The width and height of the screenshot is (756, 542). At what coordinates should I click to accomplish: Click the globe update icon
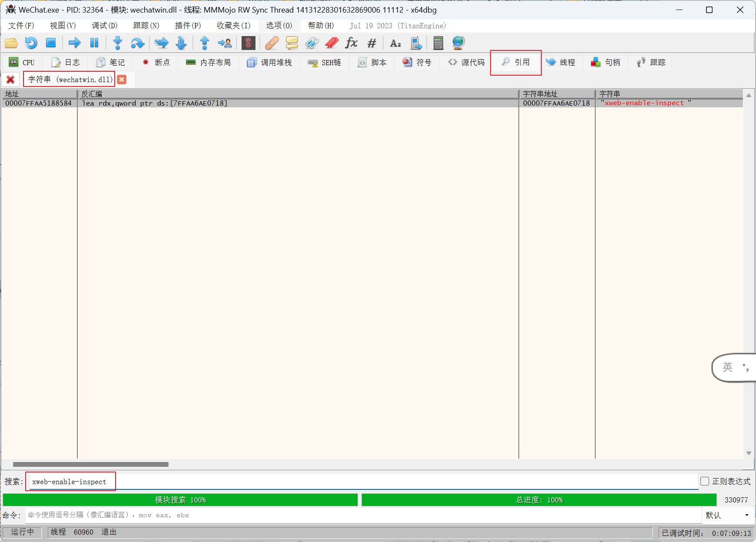point(458,43)
